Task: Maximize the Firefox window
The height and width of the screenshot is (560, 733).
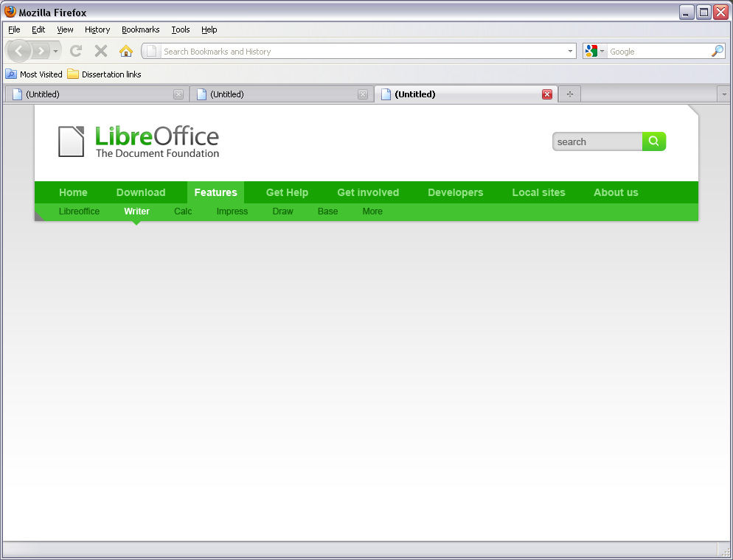Action: (x=703, y=12)
